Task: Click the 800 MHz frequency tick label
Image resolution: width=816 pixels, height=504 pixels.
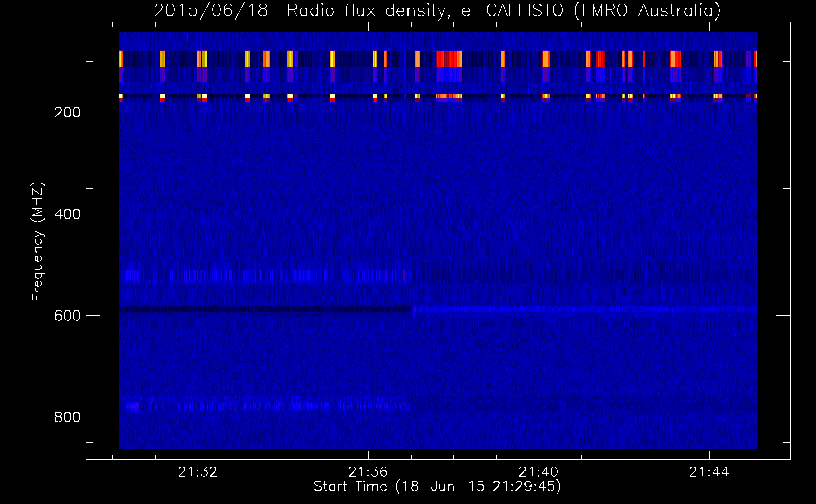Action: (67, 417)
